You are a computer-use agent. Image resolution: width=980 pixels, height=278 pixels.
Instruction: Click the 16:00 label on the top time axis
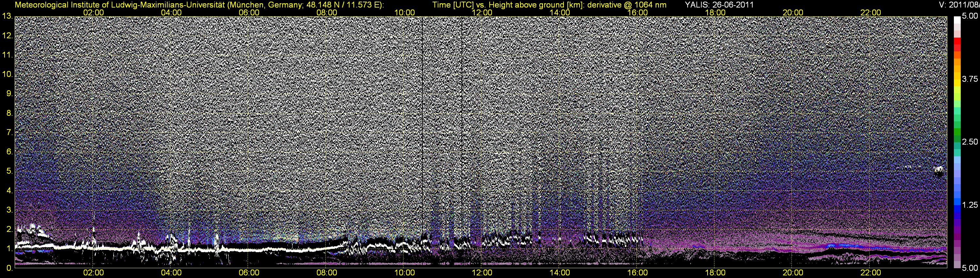(x=638, y=12)
